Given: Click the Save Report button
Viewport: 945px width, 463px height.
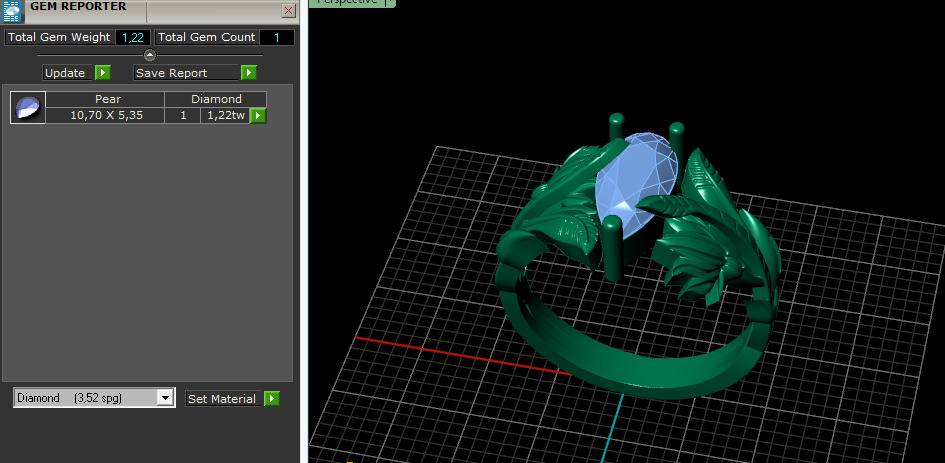Looking at the screenshot, I should click(186, 73).
